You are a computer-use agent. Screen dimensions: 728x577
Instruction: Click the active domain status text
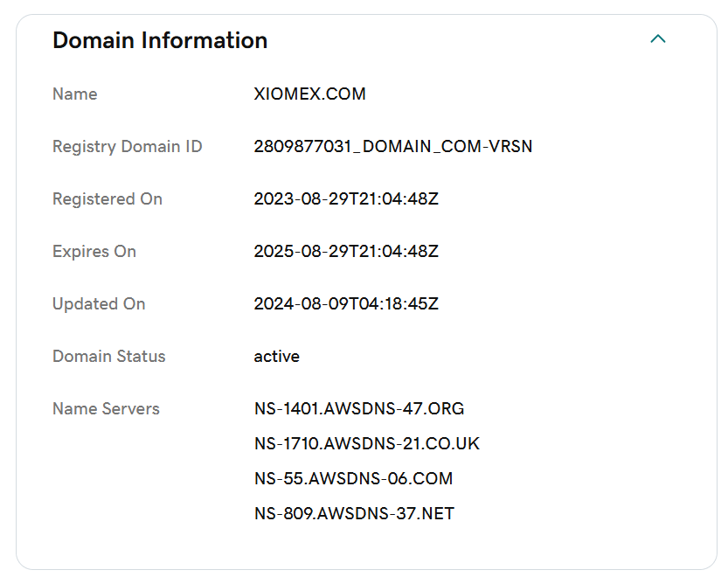pyautogui.click(x=277, y=357)
